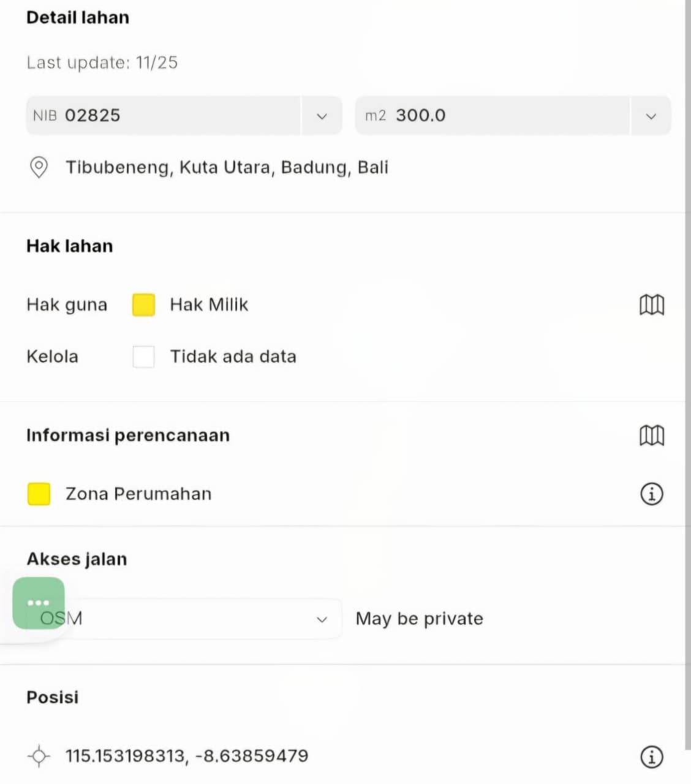Show info for the position coordinates
The width and height of the screenshot is (691, 784).
click(x=652, y=756)
